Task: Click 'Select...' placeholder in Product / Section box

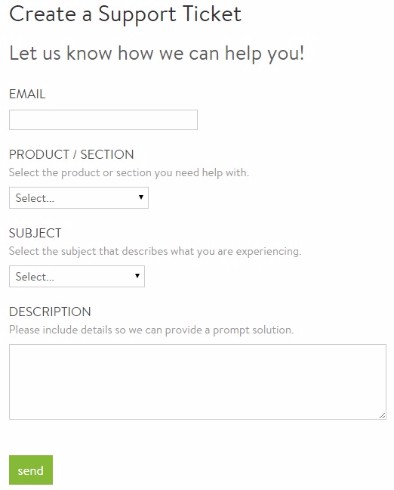Action: 35,198
